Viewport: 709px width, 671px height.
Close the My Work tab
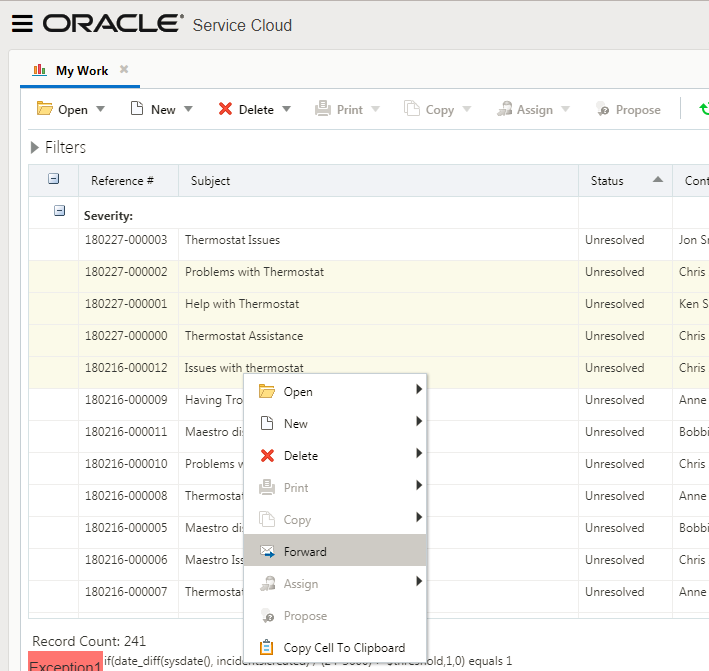(124, 70)
